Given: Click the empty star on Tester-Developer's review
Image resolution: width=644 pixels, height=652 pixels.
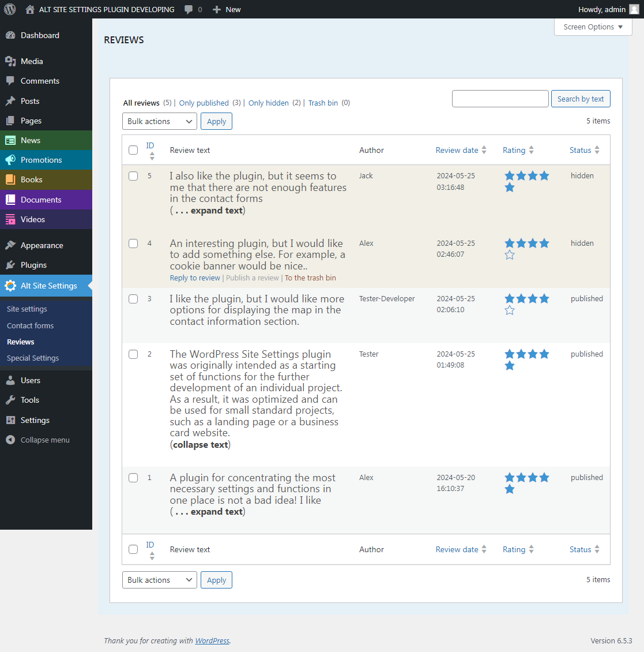Looking at the screenshot, I should pyautogui.click(x=510, y=310).
